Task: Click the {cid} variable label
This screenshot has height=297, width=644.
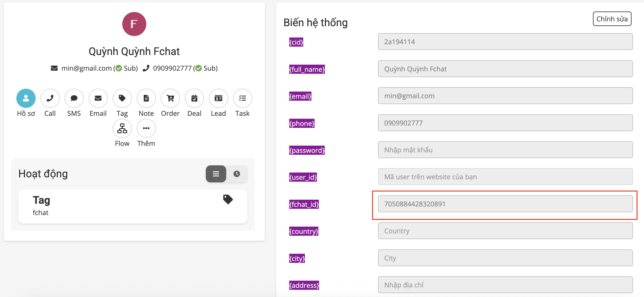Action: (x=296, y=42)
